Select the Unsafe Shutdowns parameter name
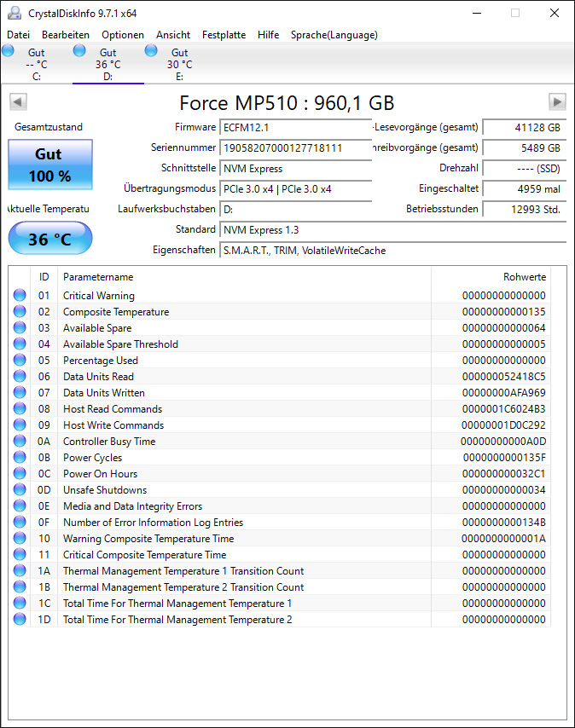 coord(105,490)
